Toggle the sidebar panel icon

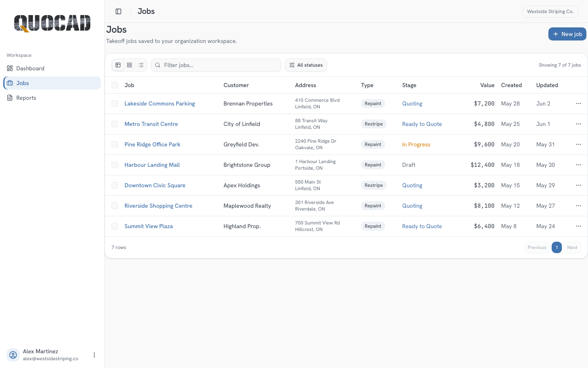pyautogui.click(x=118, y=11)
